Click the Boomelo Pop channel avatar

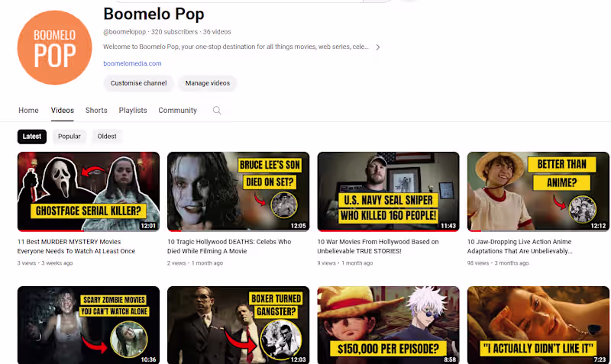click(54, 47)
